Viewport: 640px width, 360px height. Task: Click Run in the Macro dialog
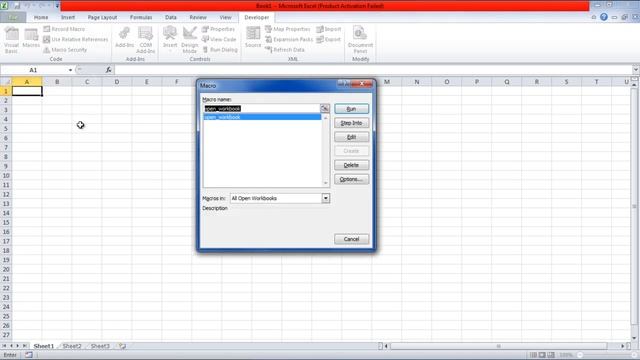(x=351, y=109)
